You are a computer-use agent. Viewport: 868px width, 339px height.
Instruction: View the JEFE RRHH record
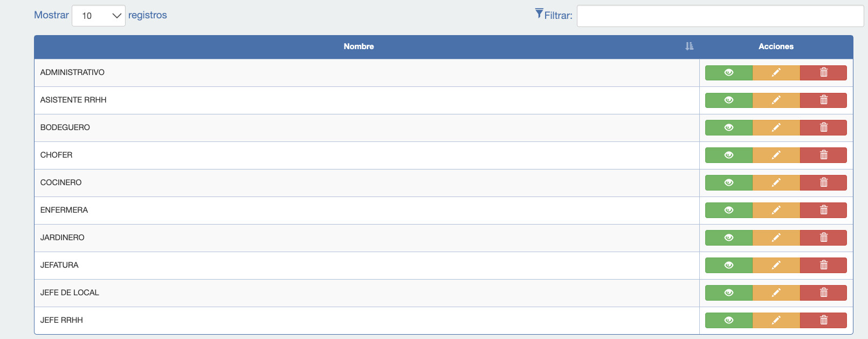click(x=728, y=321)
